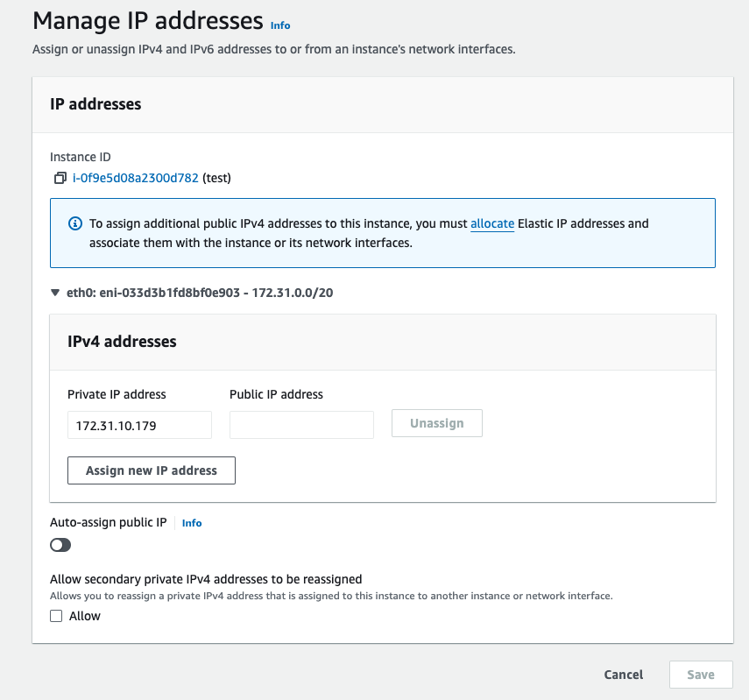Click the allocate link in the alert
This screenshot has width=749, height=700.
[491, 223]
